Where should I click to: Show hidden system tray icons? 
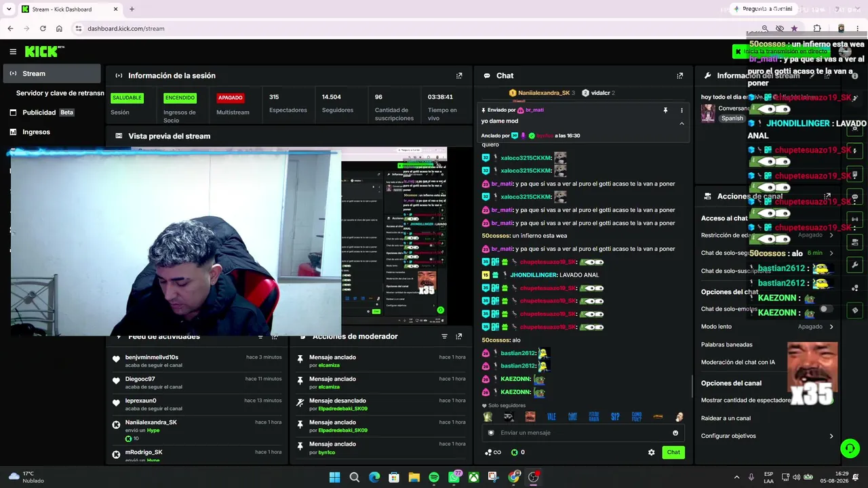[x=737, y=477]
